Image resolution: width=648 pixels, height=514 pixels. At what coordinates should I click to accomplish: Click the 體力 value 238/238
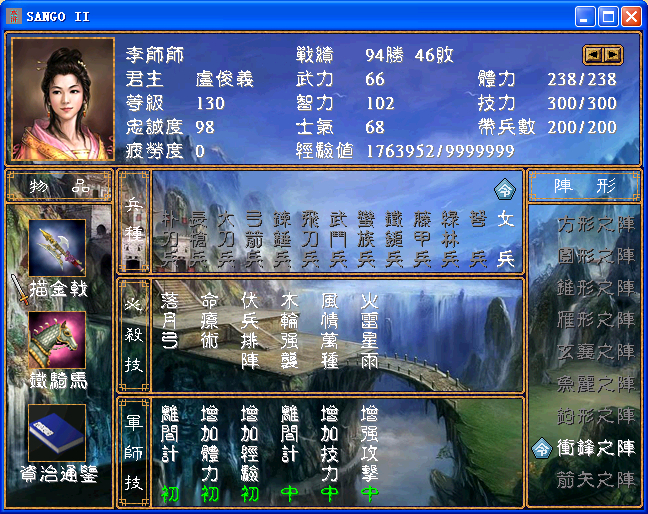pos(582,79)
